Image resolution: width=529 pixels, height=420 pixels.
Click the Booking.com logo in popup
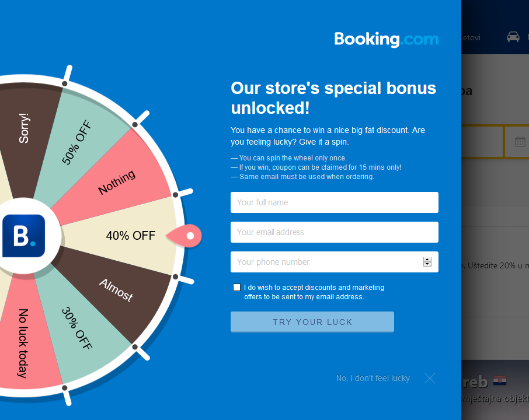coord(386,39)
